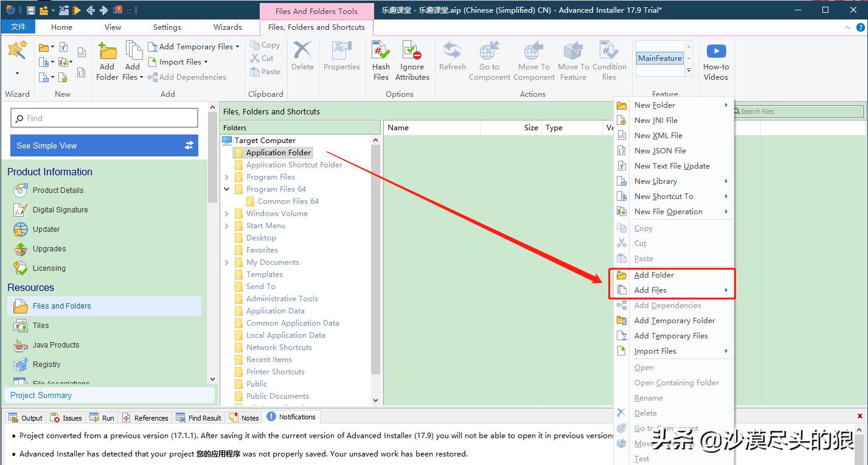Collapse the Program Files 64 node
This screenshot has width=868, height=465.
[x=227, y=189]
